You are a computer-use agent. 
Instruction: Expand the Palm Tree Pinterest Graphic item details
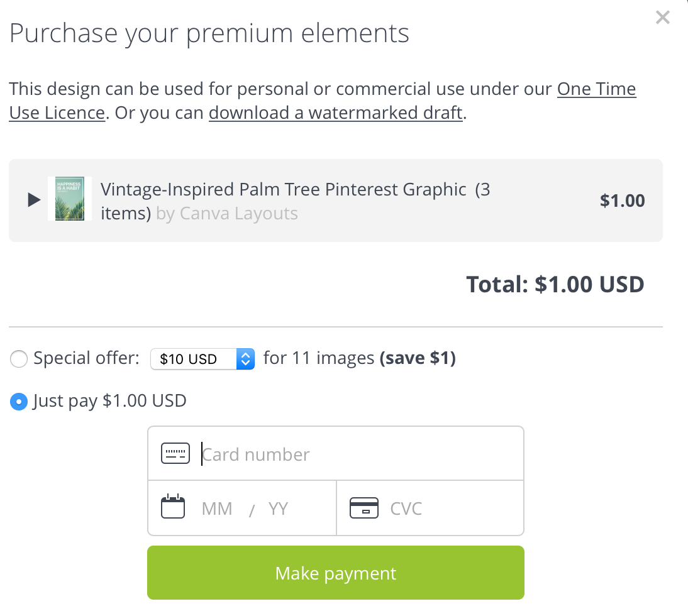34,200
